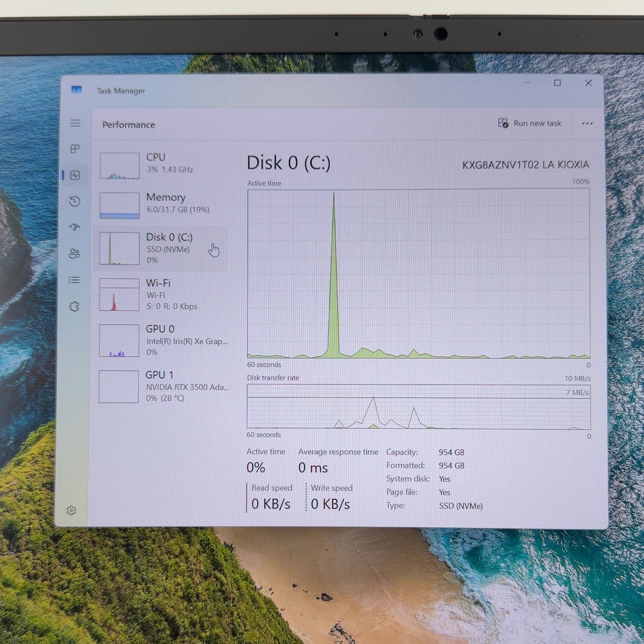Minimize the Task Manager window
Screen dimensions: 644x644
(527, 83)
